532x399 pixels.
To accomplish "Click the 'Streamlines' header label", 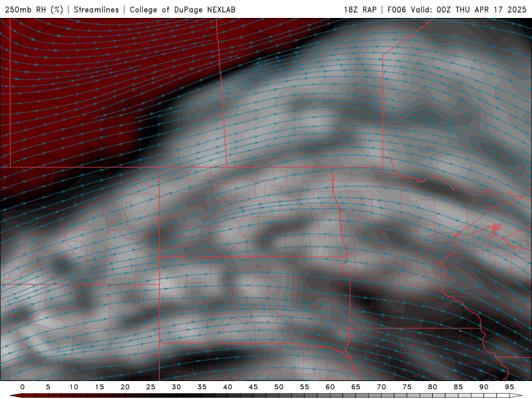I will tap(96, 9).
